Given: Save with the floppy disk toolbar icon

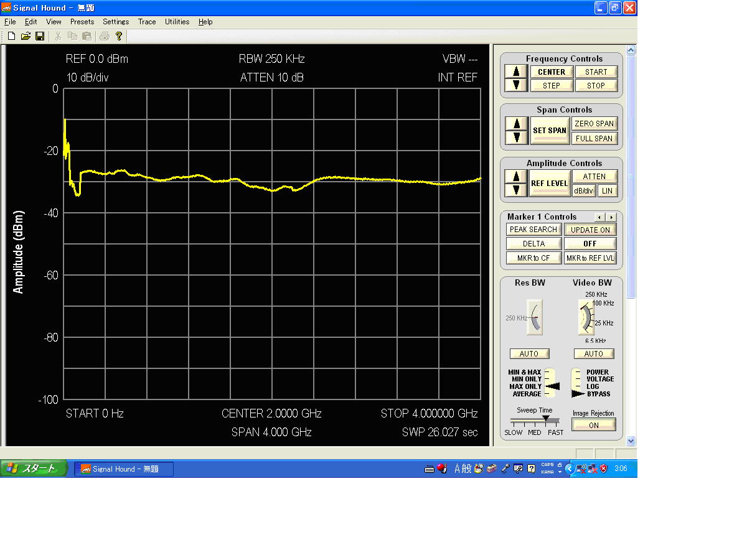Looking at the screenshot, I should [40, 37].
